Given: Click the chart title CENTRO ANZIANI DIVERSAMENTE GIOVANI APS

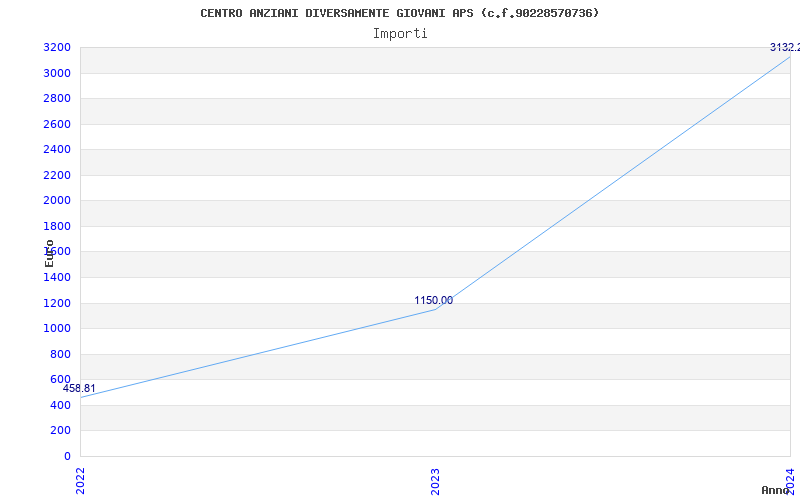Looking at the screenshot, I should point(399,13).
